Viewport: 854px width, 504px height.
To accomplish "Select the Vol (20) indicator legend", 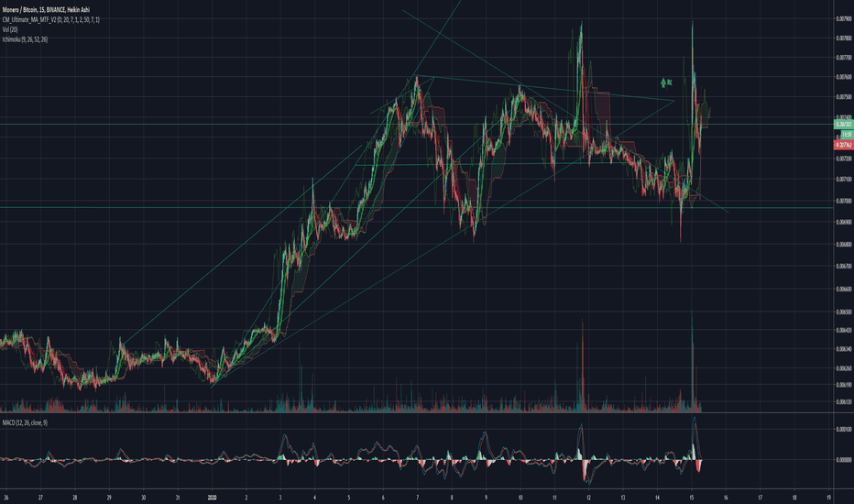I will click(10, 29).
